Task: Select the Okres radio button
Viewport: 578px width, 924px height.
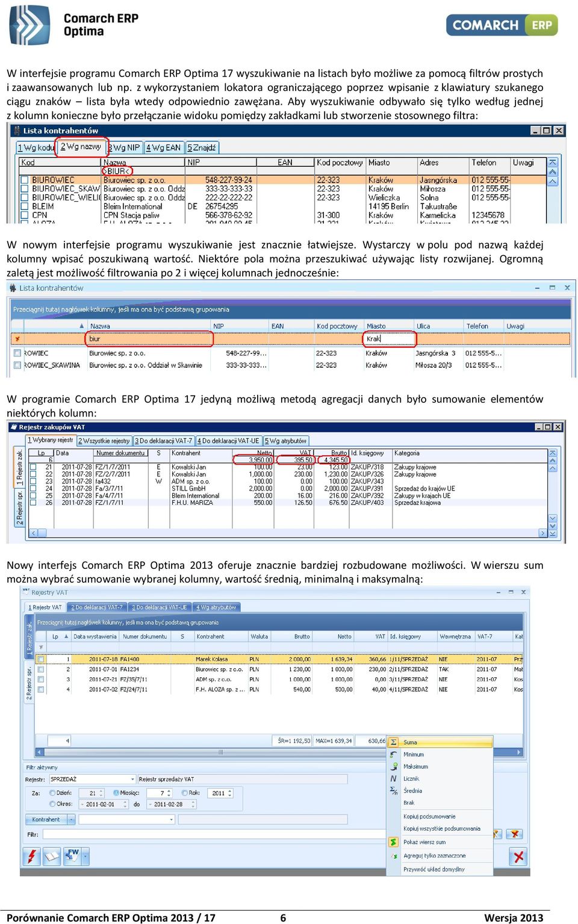Action: coord(52,804)
